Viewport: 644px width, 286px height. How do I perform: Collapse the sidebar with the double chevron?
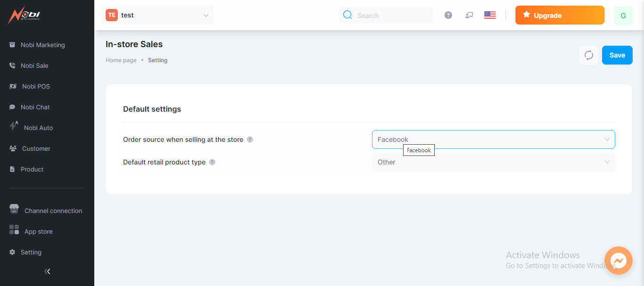[47, 271]
